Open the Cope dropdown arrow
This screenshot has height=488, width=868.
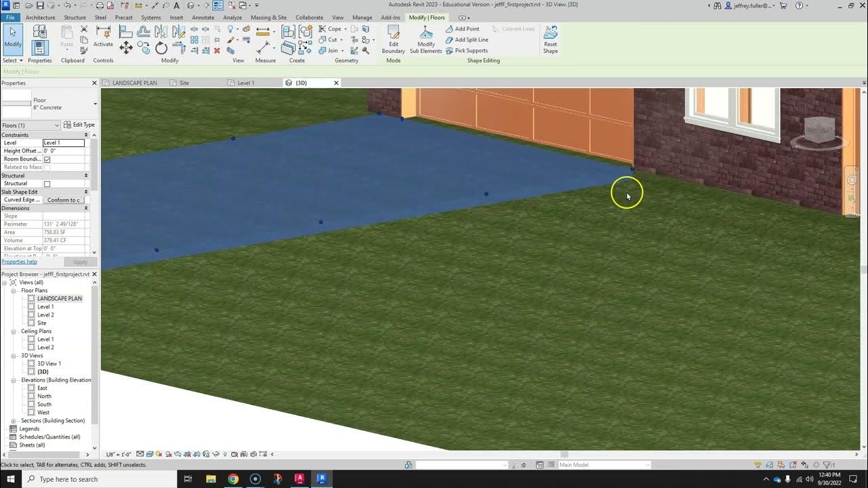tap(345, 29)
